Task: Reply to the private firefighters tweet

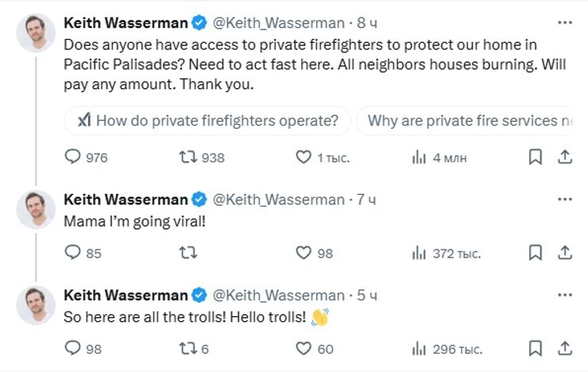Action: pyautogui.click(x=73, y=157)
